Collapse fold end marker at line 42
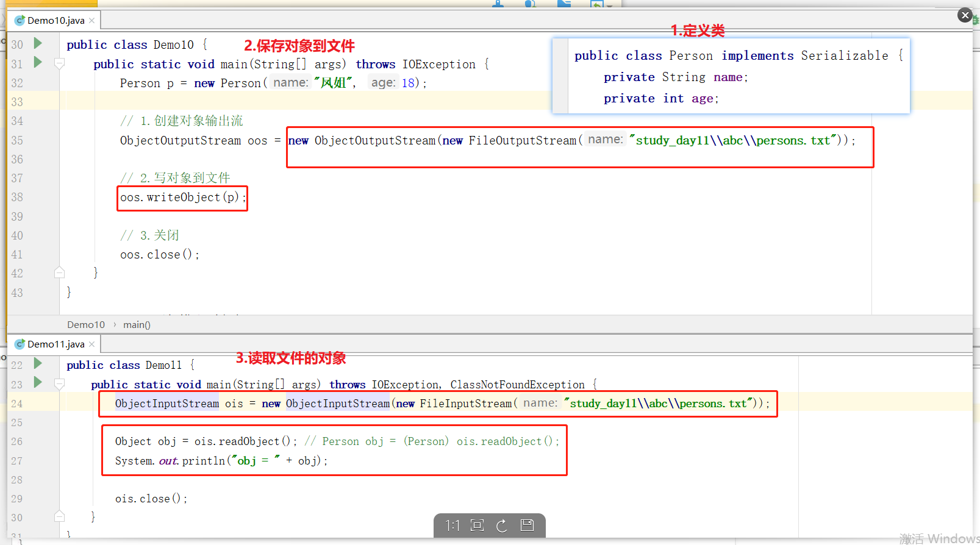 59,272
